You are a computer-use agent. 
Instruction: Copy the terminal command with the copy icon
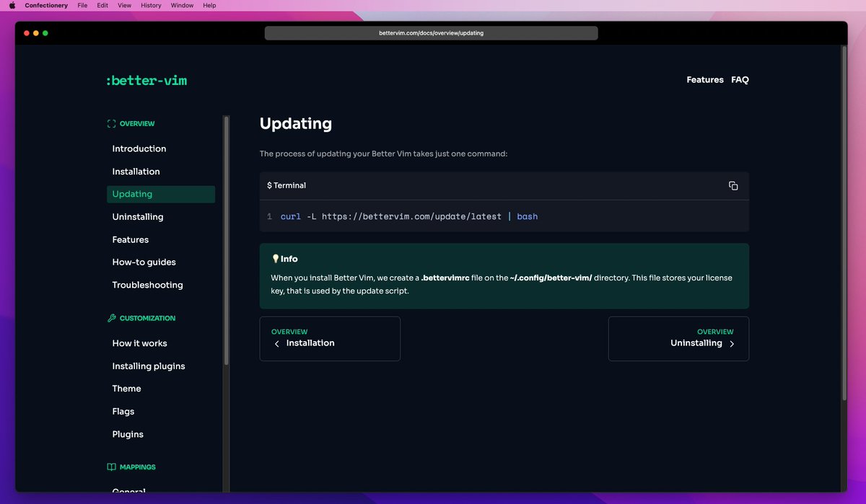pos(733,185)
